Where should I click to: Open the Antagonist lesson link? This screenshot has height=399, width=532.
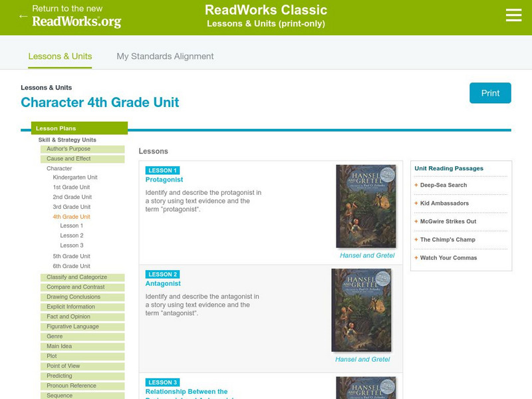click(163, 283)
